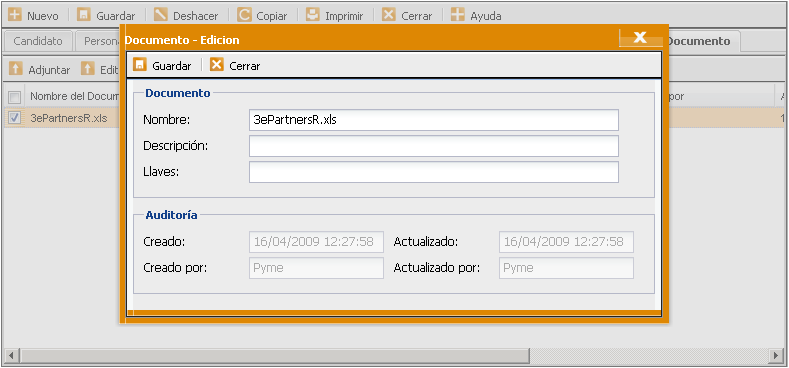Click the Adjuntar upload arrow icon
Viewport: 789px width, 368px height.
[x=16, y=69]
